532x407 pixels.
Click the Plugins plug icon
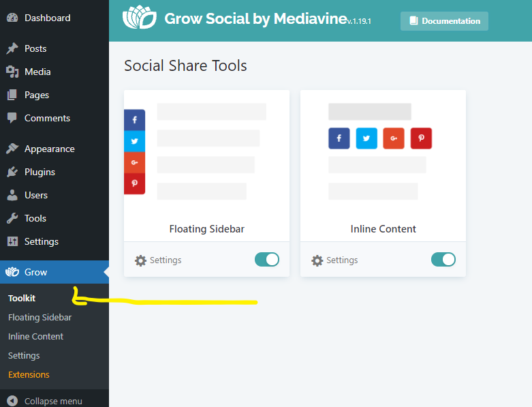click(12, 172)
